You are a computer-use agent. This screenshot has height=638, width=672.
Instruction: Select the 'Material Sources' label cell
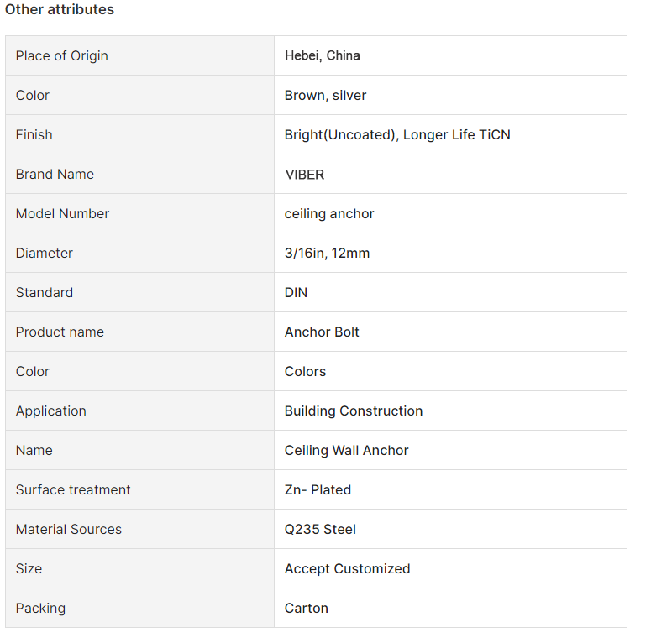(x=139, y=529)
